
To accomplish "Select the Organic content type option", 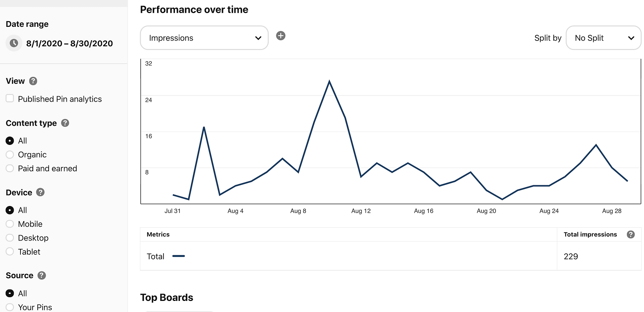I will pyautogui.click(x=10, y=154).
